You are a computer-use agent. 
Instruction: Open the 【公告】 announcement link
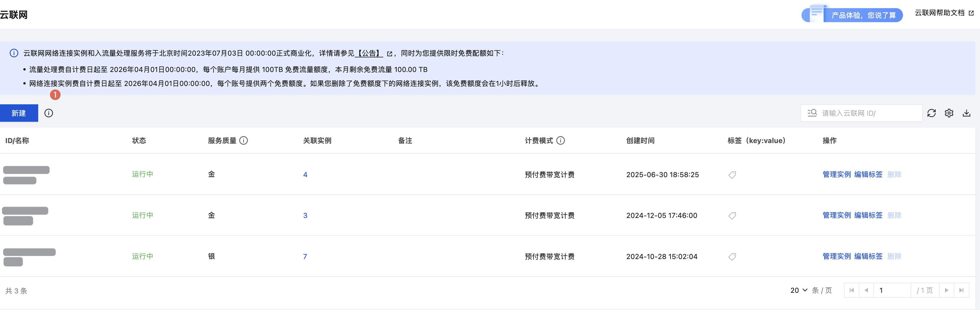point(369,53)
